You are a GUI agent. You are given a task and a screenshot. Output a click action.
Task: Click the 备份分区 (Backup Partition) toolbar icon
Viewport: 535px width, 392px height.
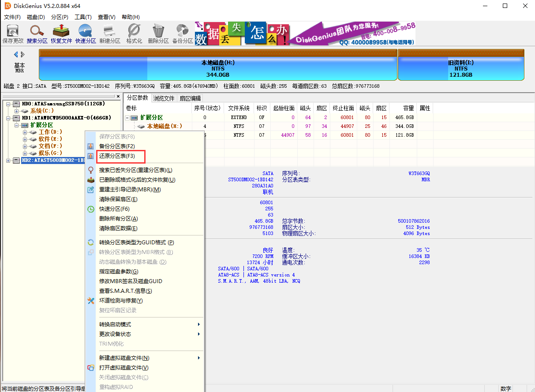point(183,34)
